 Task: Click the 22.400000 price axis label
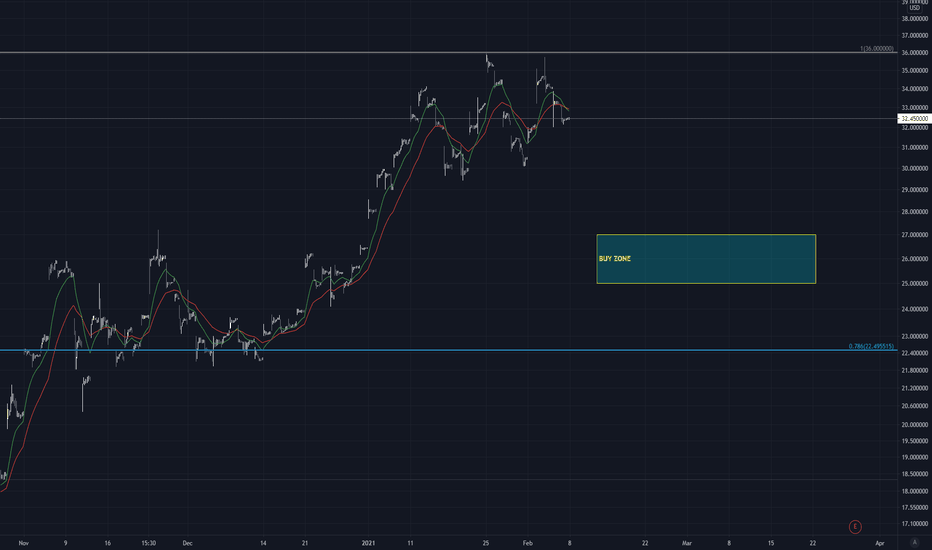pyautogui.click(x=915, y=353)
